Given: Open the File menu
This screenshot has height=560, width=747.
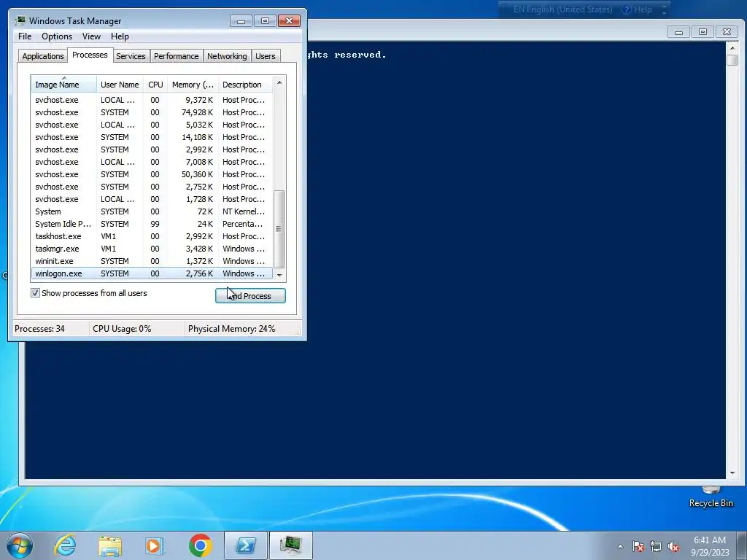Looking at the screenshot, I should [x=25, y=36].
